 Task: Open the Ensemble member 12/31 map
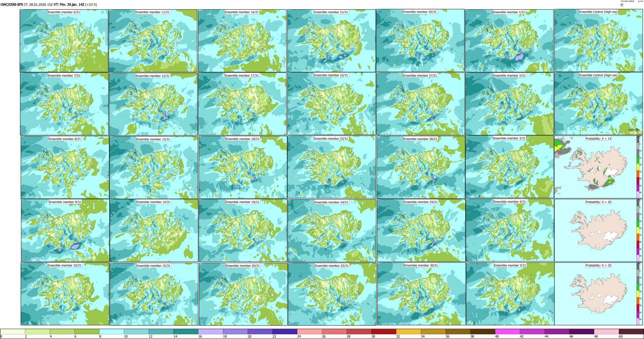[x=153, y=104]
